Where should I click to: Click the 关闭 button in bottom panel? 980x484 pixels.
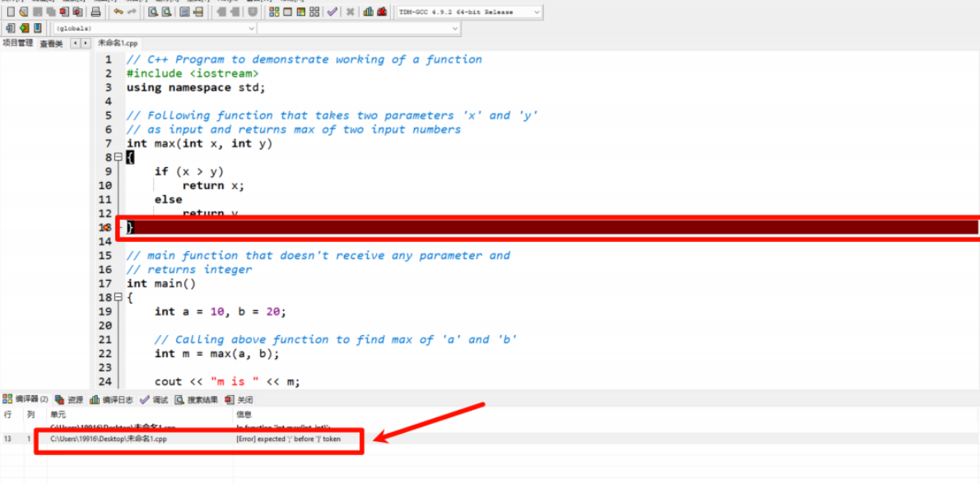pyautogui.click(x=239, y=399)
